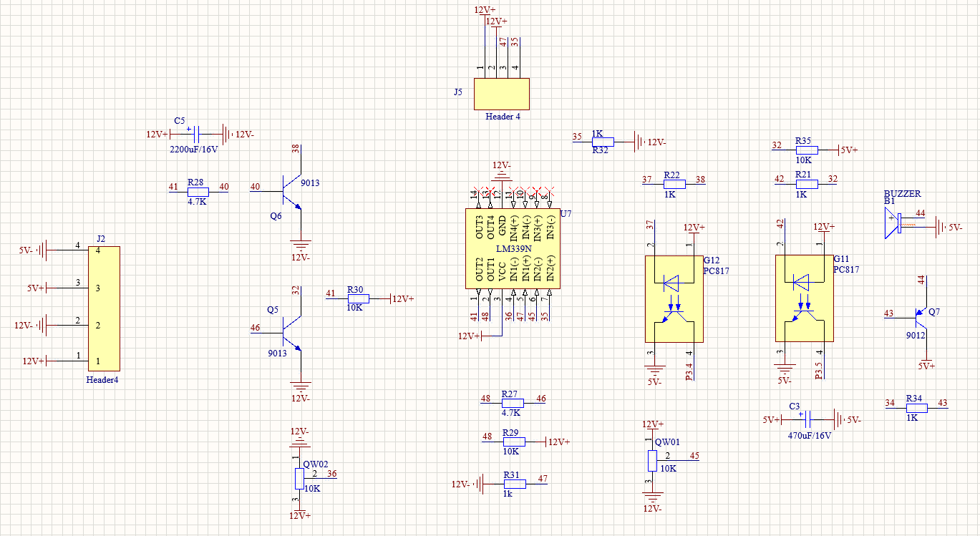Click the 9012 transistor type text
Viewport: 980px width, 536px height.
point(916,335)
